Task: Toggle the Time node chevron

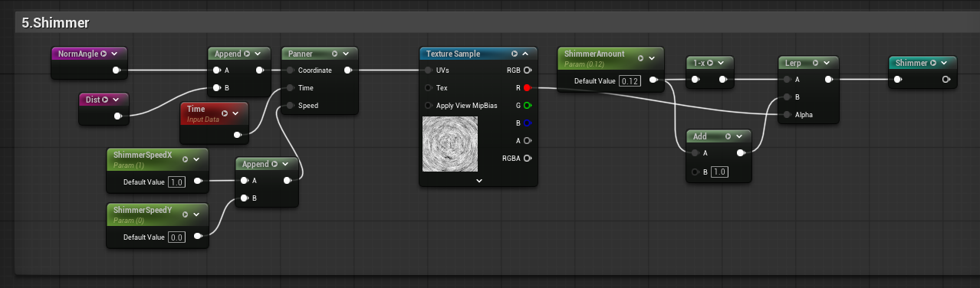Action: click(x=235, y=113)
